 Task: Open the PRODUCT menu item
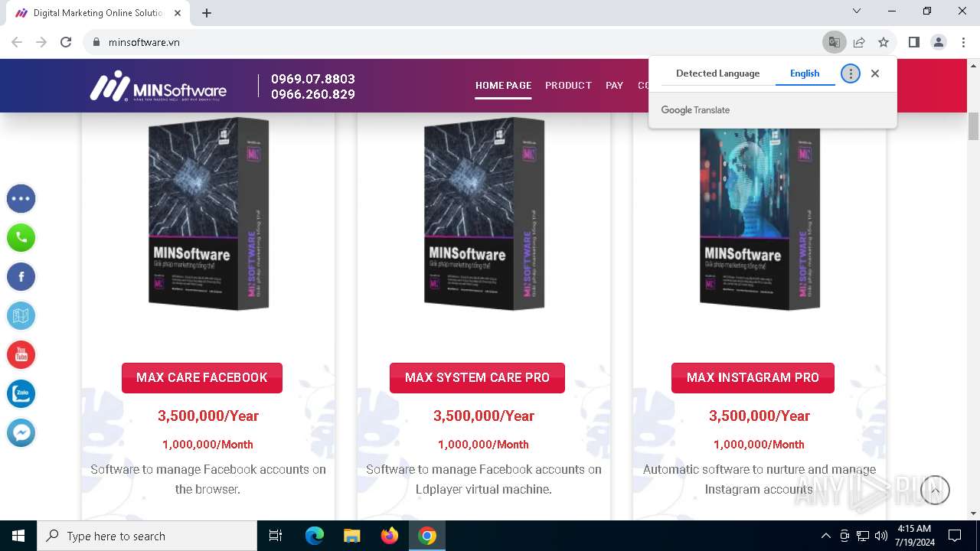pos(568,86)
